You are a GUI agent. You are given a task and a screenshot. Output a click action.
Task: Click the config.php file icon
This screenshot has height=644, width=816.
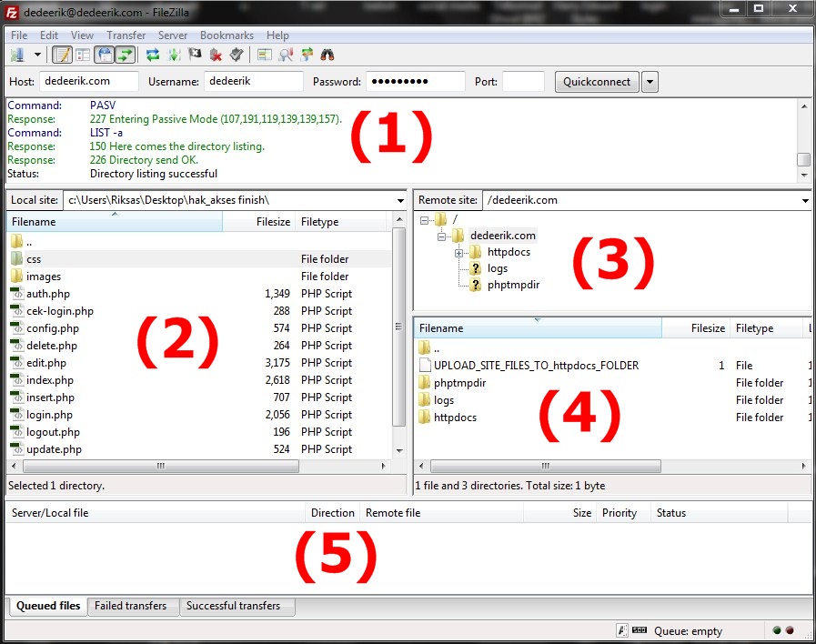click(x=17, y=327)
